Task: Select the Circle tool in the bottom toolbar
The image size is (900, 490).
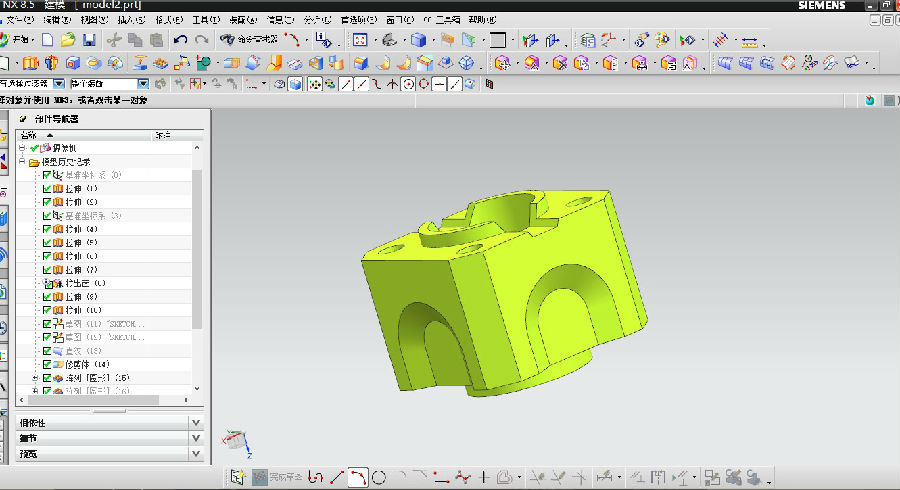Action: click(x=379, y=477)
